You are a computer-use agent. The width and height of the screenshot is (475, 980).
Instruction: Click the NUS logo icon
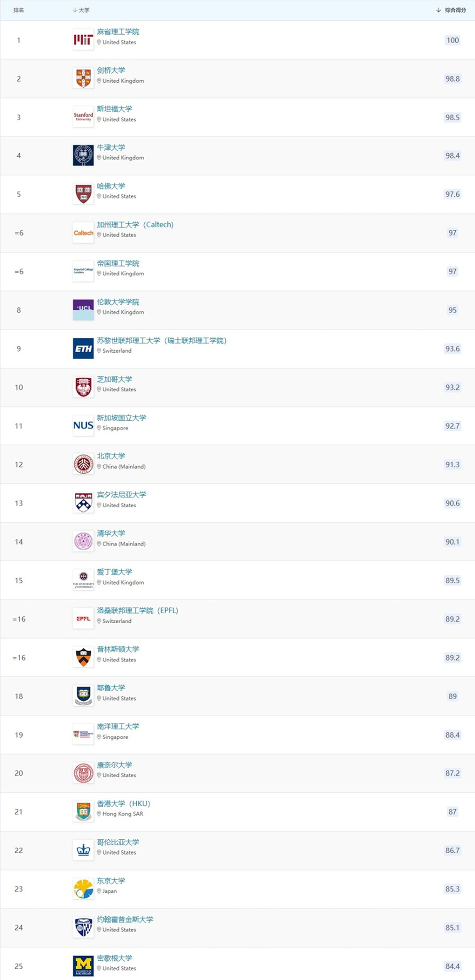[83, 426]
